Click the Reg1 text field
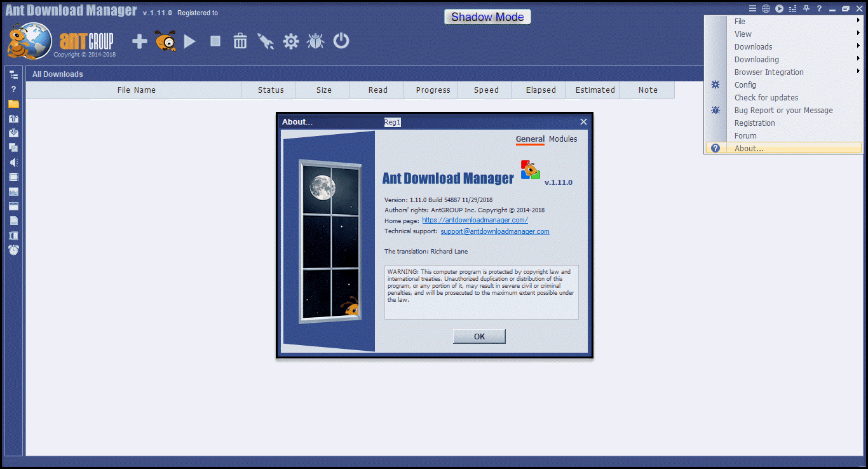 (393, 122)
